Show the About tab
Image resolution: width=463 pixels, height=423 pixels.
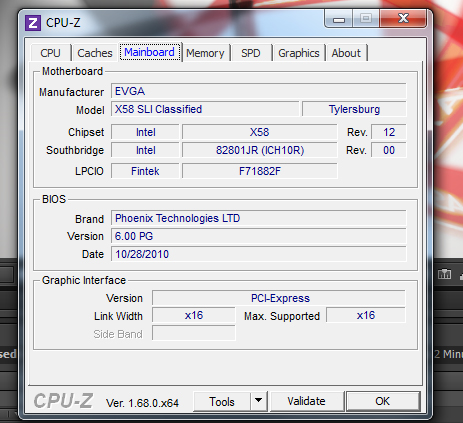[346, 53]
